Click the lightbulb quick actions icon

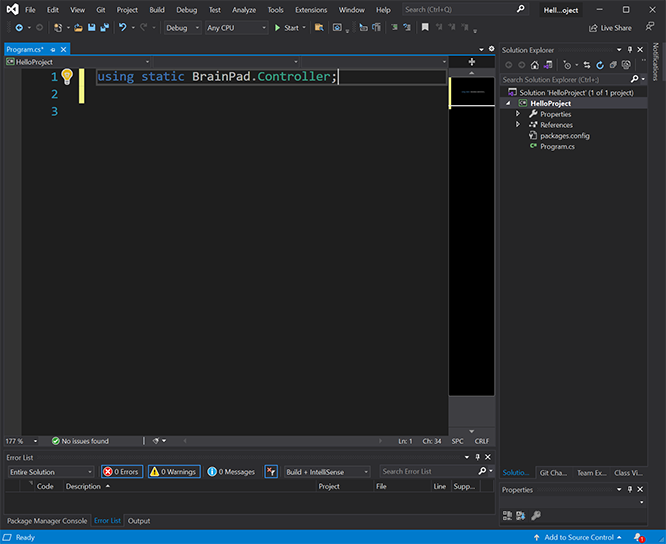coord(67,76)
